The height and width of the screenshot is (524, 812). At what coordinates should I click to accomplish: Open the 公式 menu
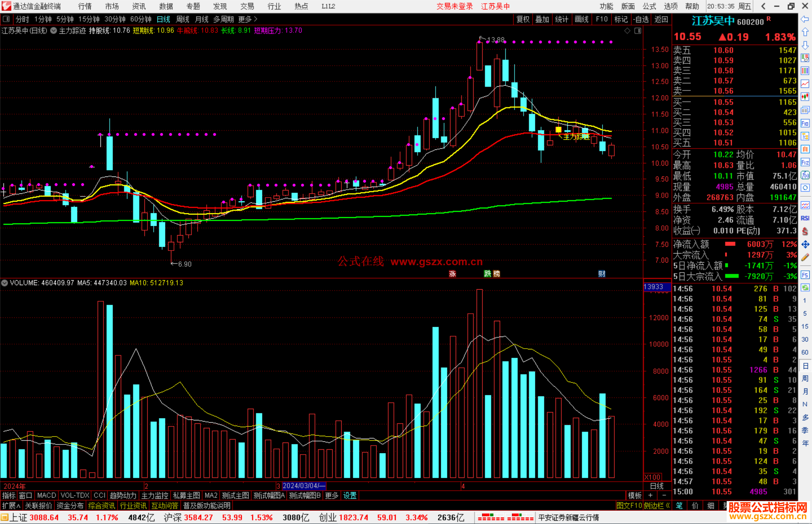pos(649,6)
